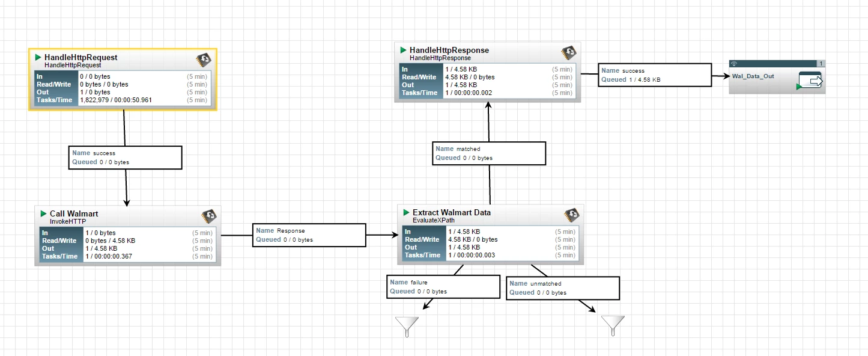Click the Extract Walmart Data processor icon
This screenshot has height=356, width=868.
tap(572, 215)
